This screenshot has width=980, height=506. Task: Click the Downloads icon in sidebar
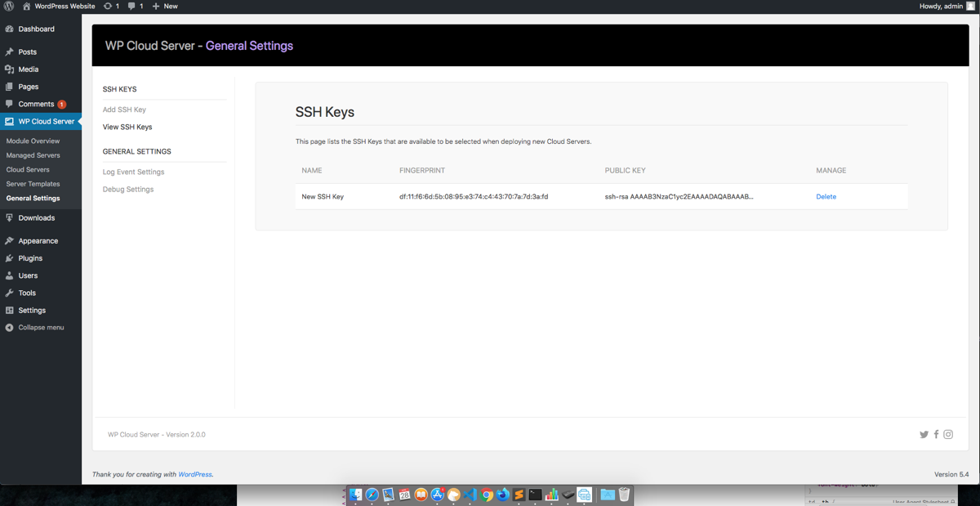9,218
